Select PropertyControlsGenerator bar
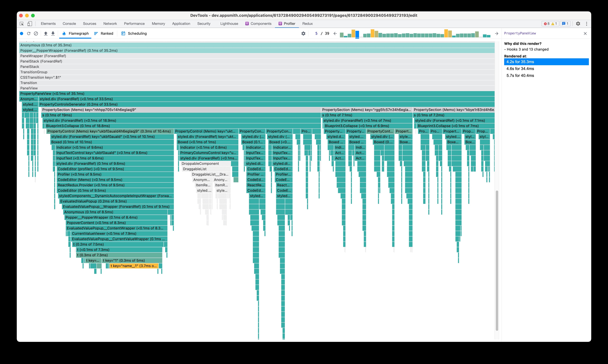The height and width of the screenshot is (364, 608). 267,104
